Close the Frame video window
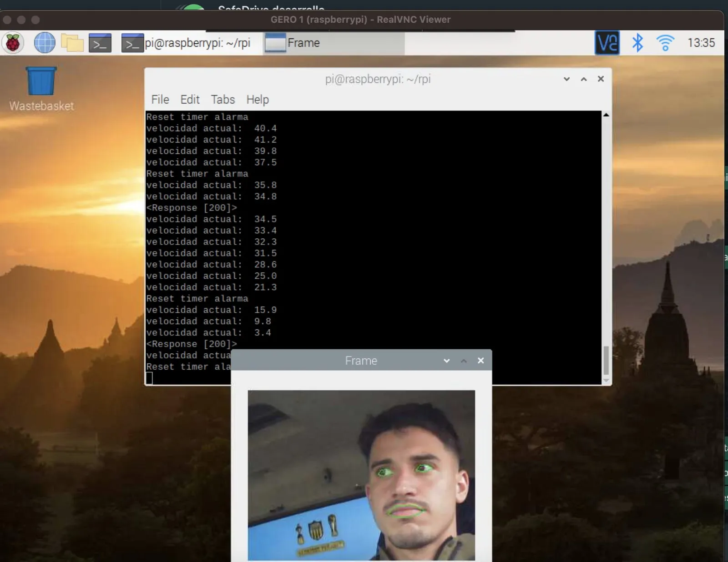 pos(480,361)
